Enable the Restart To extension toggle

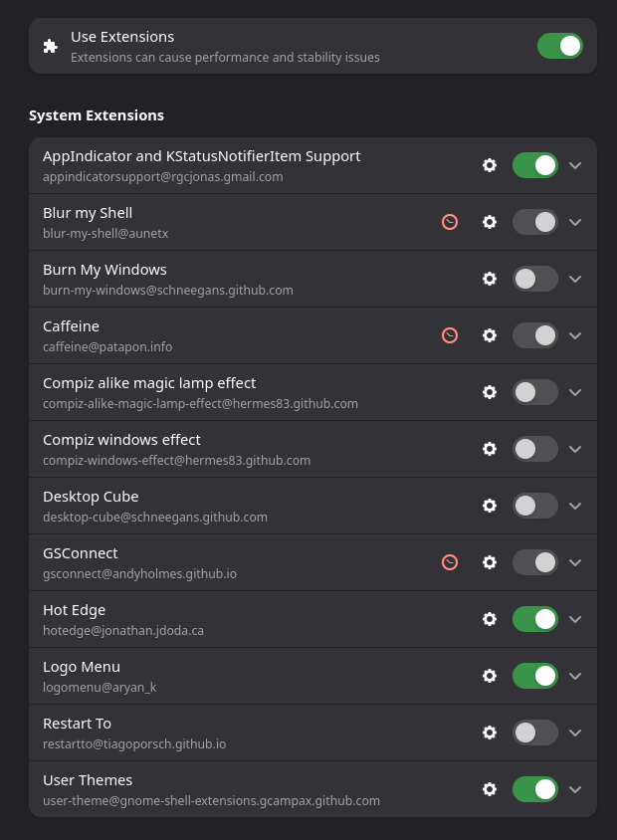pos(534,733)
